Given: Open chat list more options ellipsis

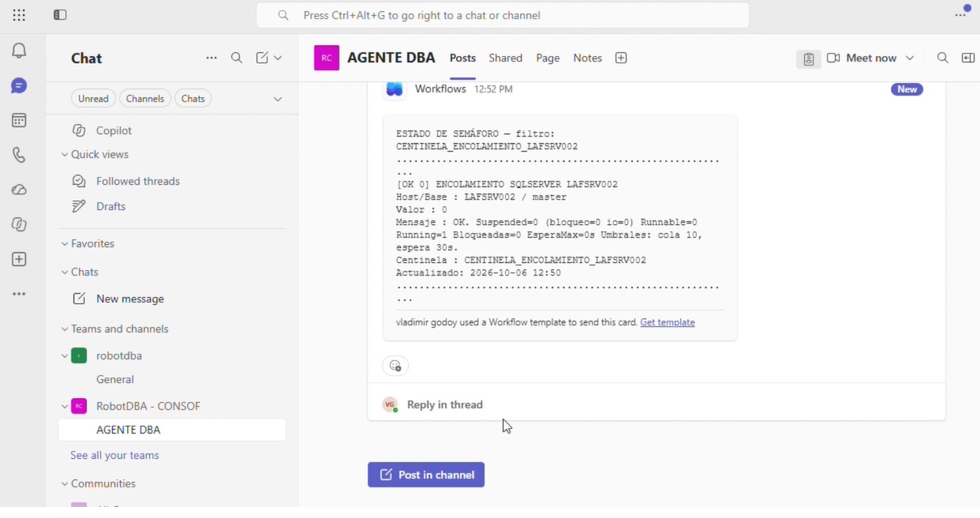Looking at the screenshot, I should pos(211,58).
